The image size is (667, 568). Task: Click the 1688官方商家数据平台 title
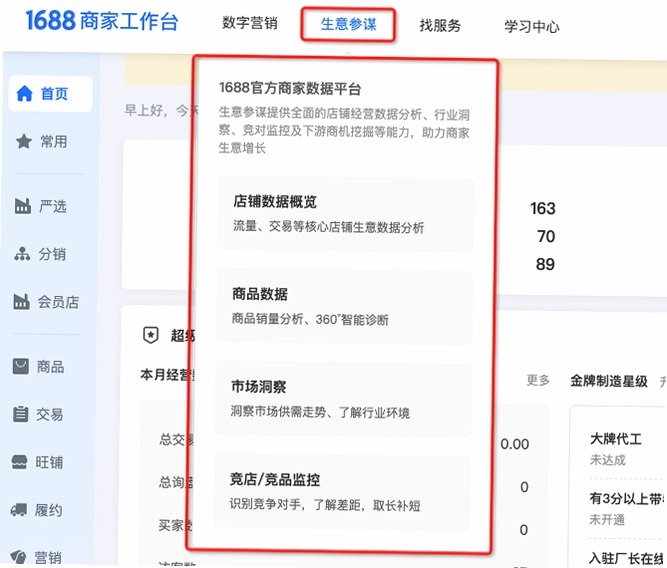click(290, 88)
